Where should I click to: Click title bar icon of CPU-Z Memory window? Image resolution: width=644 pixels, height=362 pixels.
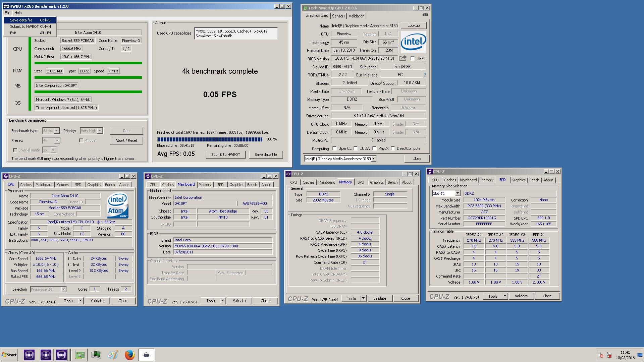[288, 174]
